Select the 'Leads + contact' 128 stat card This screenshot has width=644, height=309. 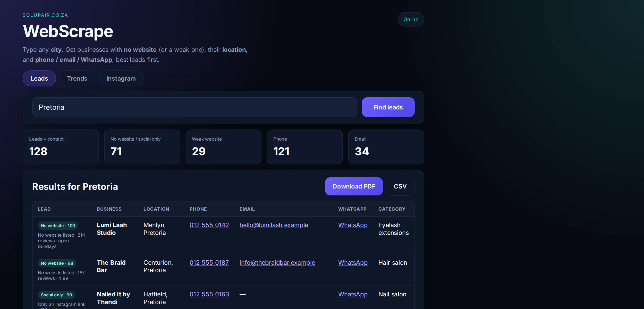[x=61, y=147]
